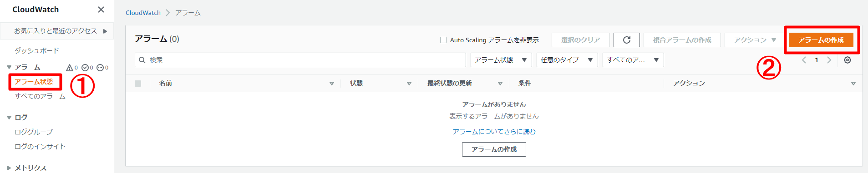Click the OK checkmark alarm count

[x=87, y=68]
